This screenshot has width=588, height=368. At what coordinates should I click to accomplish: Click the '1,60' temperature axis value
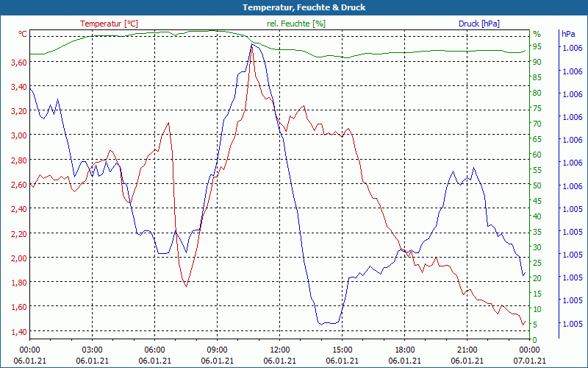19,307
